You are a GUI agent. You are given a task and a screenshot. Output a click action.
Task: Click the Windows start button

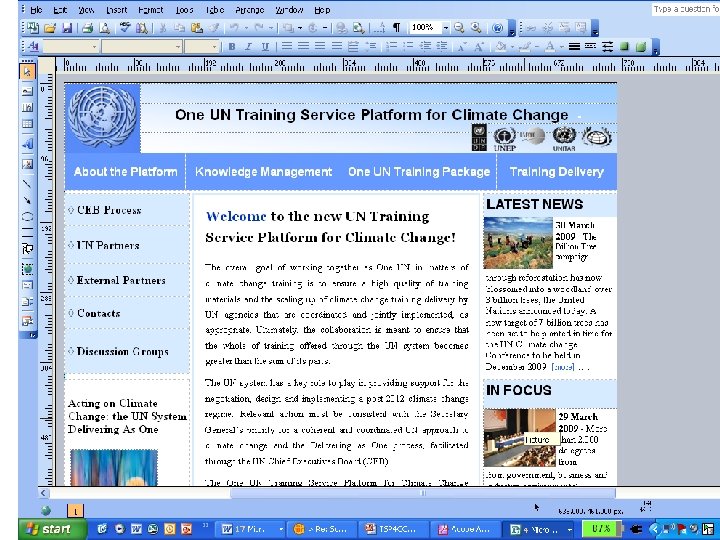(x=52, y=529)
